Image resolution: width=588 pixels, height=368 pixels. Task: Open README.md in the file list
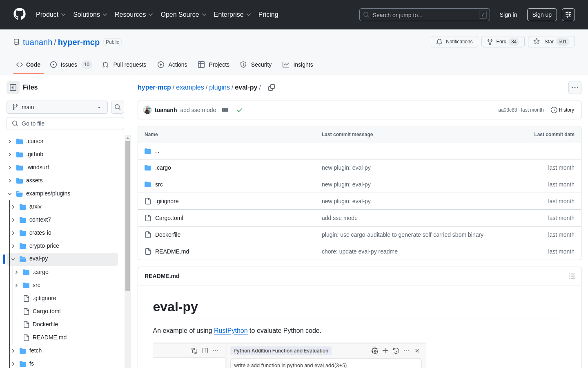pos(172,251)
